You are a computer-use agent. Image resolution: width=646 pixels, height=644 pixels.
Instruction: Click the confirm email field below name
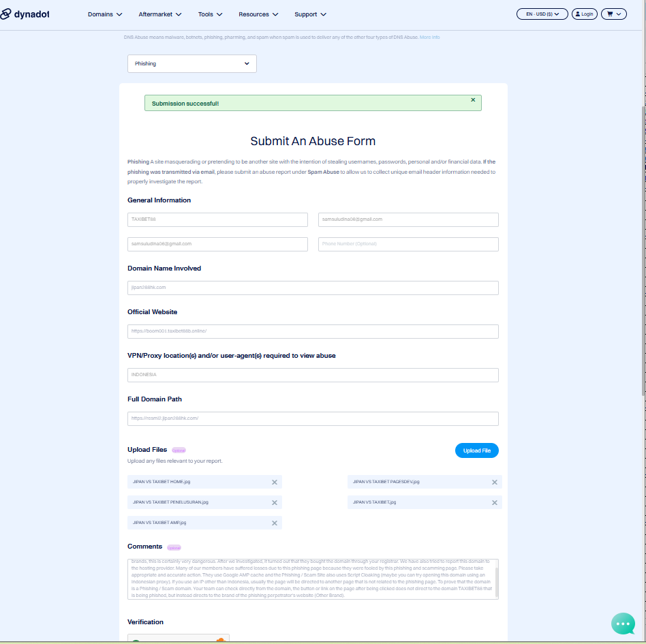[x=217, y=244]
